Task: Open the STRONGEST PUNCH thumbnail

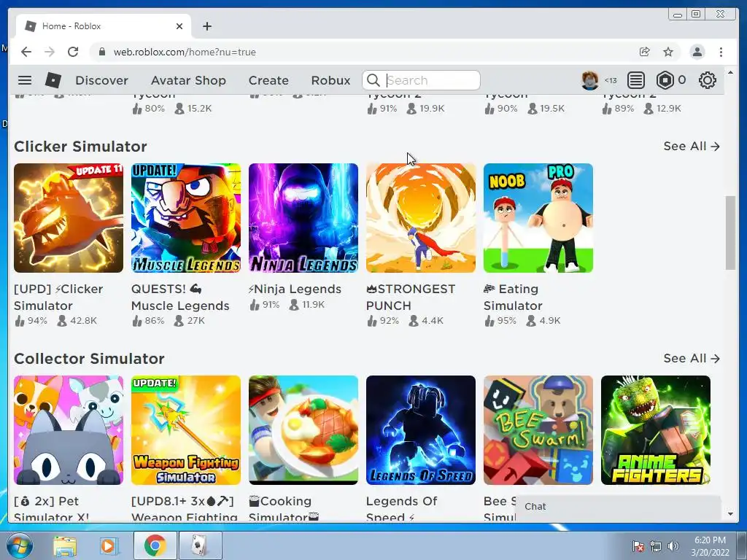Action: pyautogui.click(x=421, y=218)
